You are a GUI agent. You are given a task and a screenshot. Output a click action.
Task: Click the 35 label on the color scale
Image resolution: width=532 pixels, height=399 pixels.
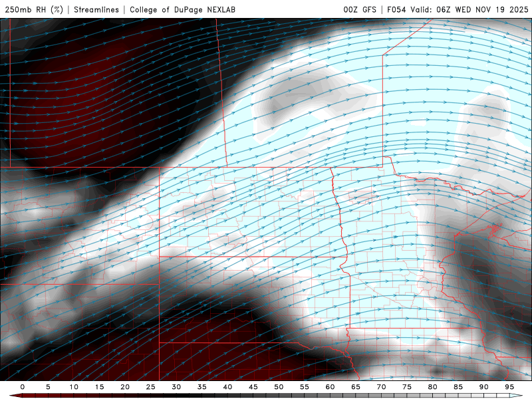pyautogui.click(x=202, y=387)
